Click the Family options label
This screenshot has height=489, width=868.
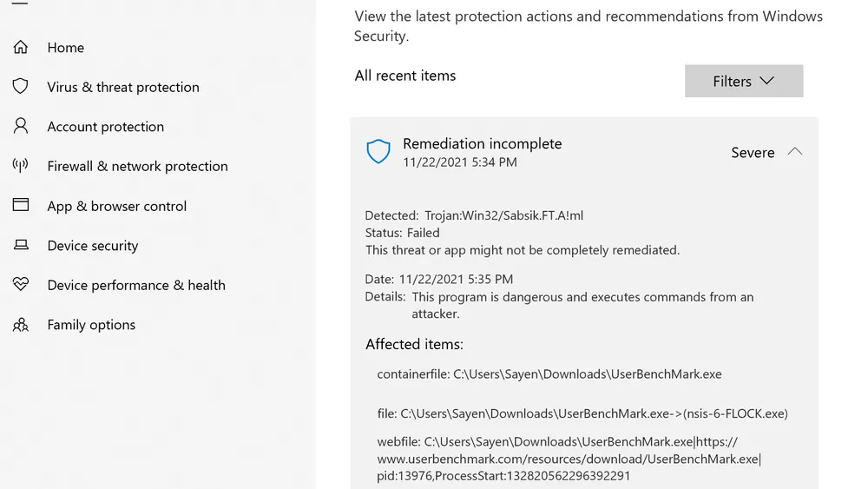coord(91,325)
